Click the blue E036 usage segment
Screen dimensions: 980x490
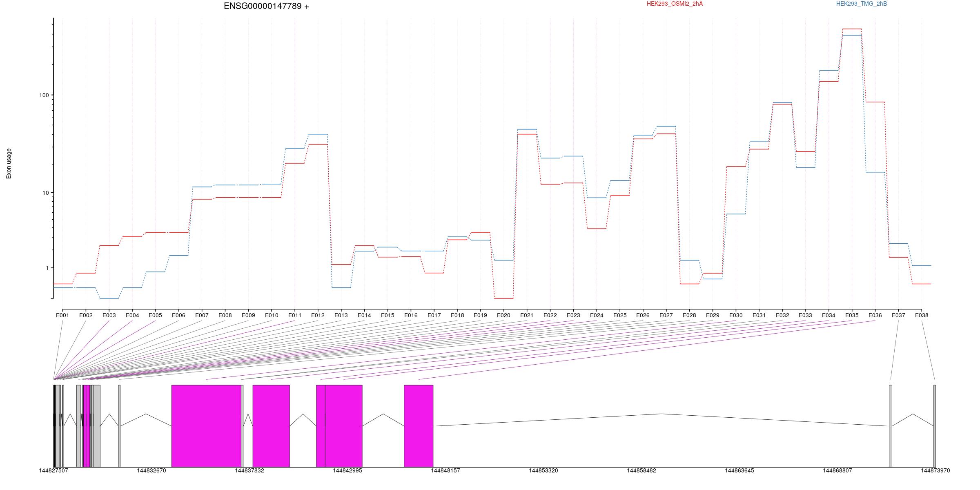(875, 172)
